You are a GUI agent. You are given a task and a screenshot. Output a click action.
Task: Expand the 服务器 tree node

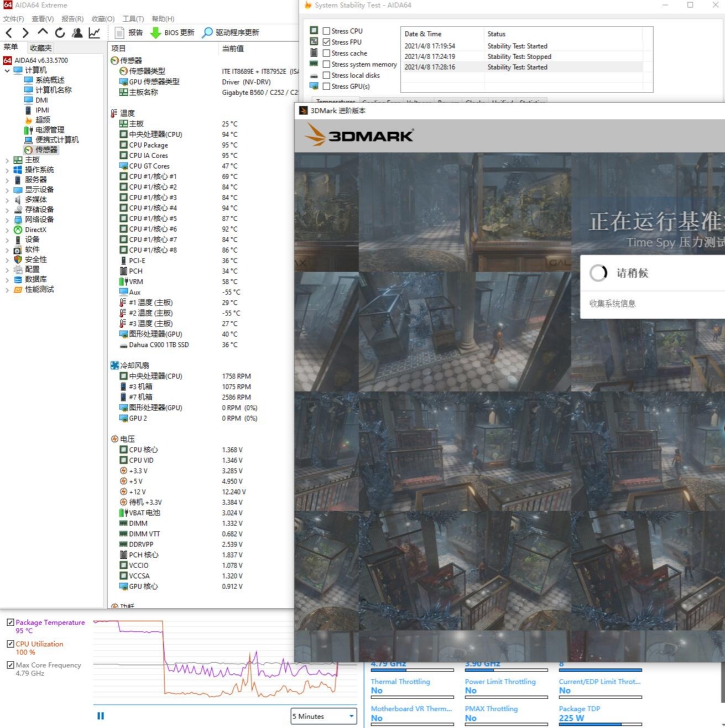pos(7,180)
